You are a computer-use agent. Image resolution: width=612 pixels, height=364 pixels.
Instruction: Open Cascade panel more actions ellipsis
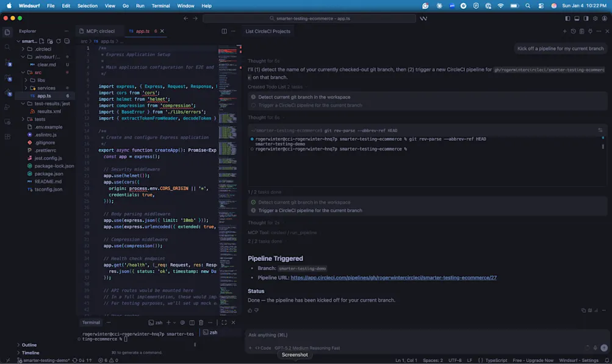[599, 31]
